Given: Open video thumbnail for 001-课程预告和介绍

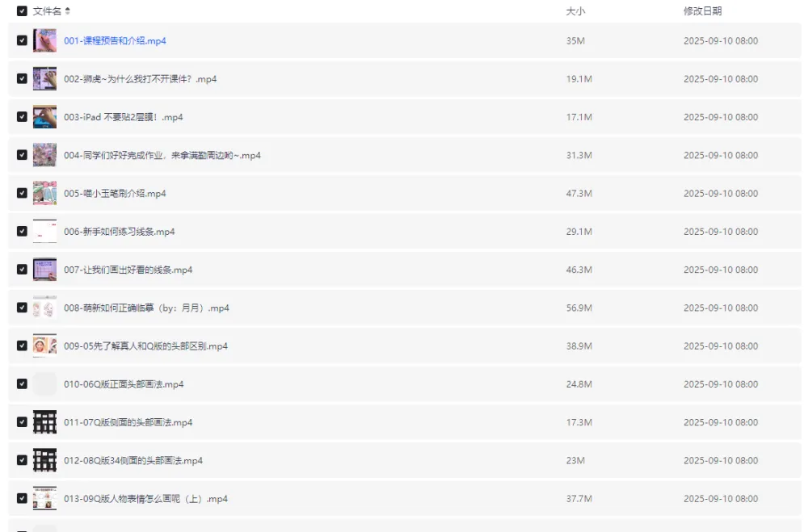Looking at the screenshot, I should [x=44, y=40].
